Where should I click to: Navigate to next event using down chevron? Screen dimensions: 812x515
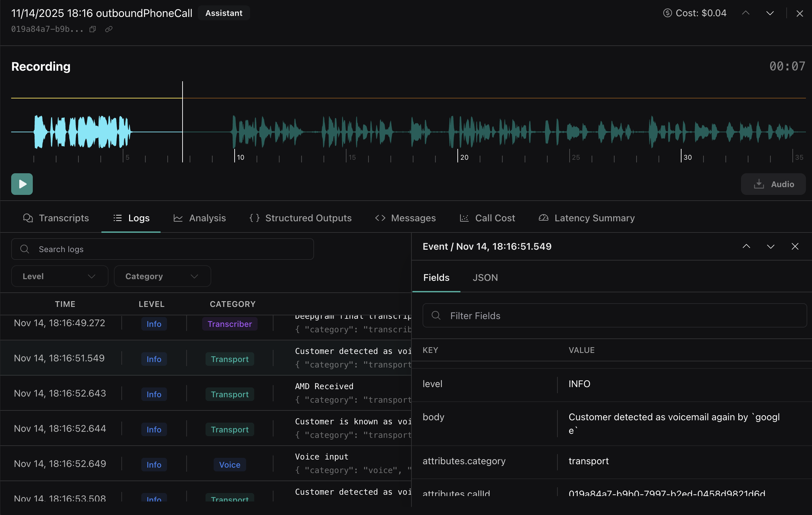click(x=770, y=246)
